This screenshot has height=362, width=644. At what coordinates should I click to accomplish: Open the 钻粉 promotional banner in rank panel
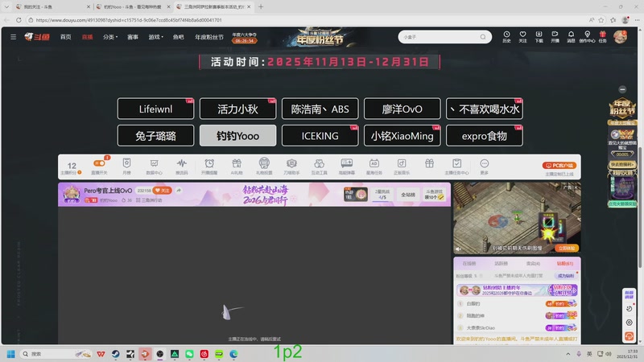[517, 290]
